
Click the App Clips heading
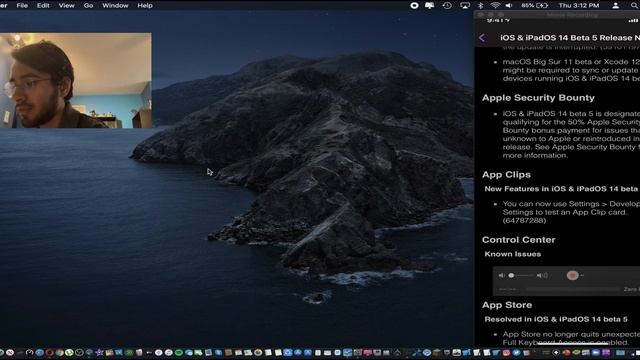[x=506, y=174]
